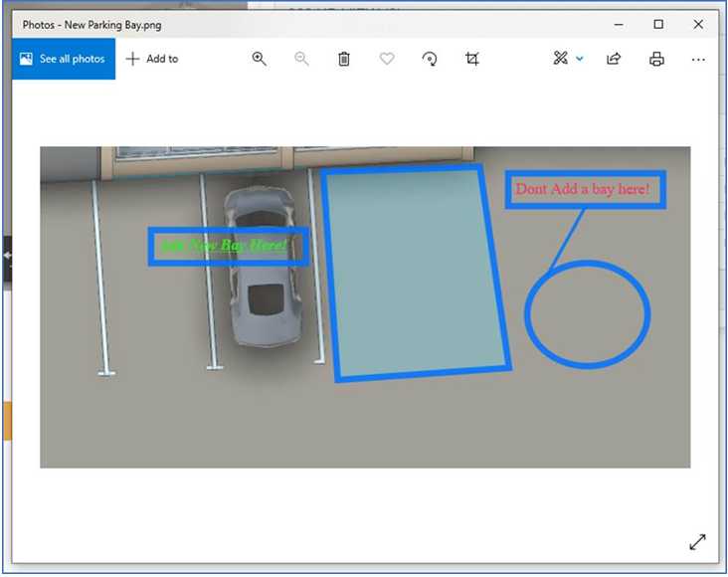Click the parking bay image
The image size is (728, 577).
click(365, 307)
